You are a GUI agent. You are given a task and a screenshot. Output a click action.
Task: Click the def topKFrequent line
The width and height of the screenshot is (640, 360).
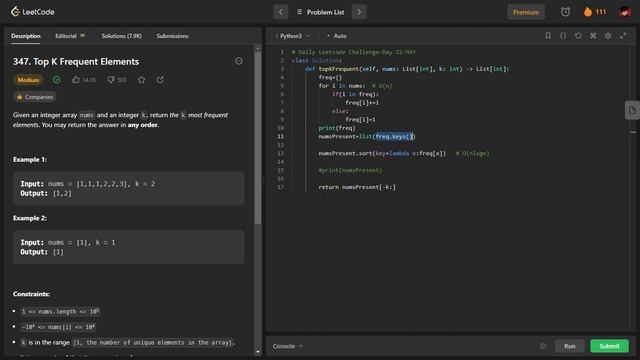(407, 69)
